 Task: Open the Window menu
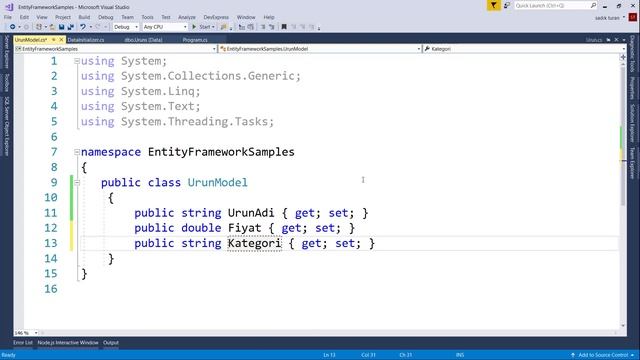(246, 17)
